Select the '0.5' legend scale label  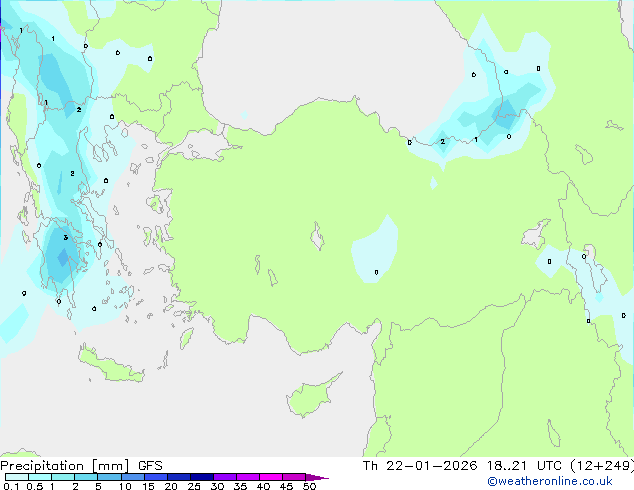tap(35, 486)
